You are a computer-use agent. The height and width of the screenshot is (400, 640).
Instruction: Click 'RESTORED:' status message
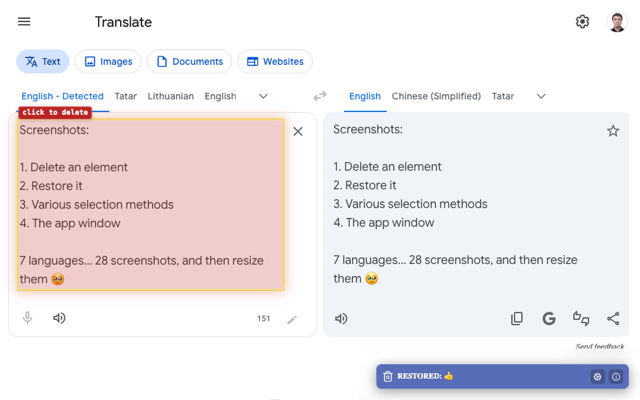420,376
